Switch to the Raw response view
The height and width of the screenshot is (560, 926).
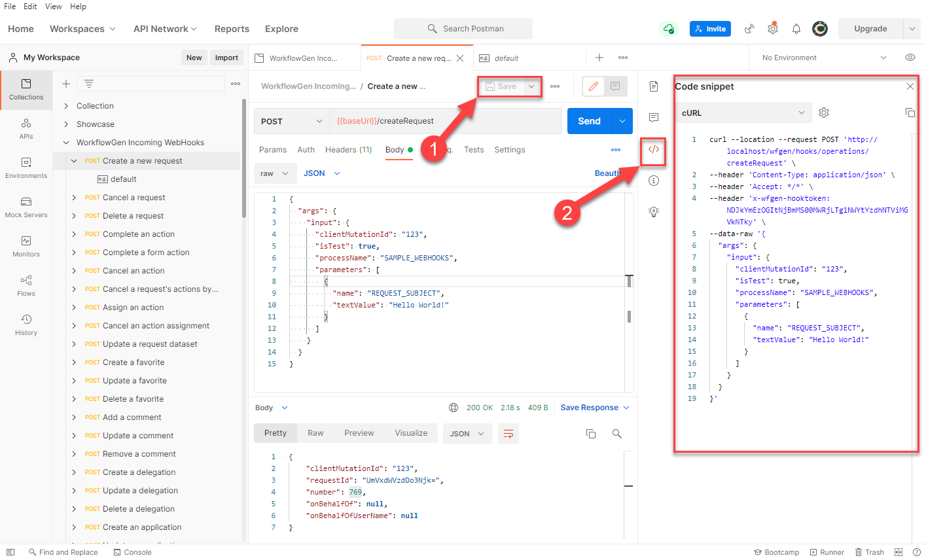point(315,433)
